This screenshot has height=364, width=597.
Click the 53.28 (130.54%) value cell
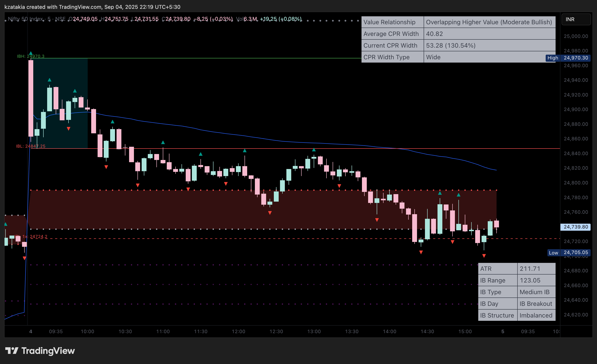point(489,45)
